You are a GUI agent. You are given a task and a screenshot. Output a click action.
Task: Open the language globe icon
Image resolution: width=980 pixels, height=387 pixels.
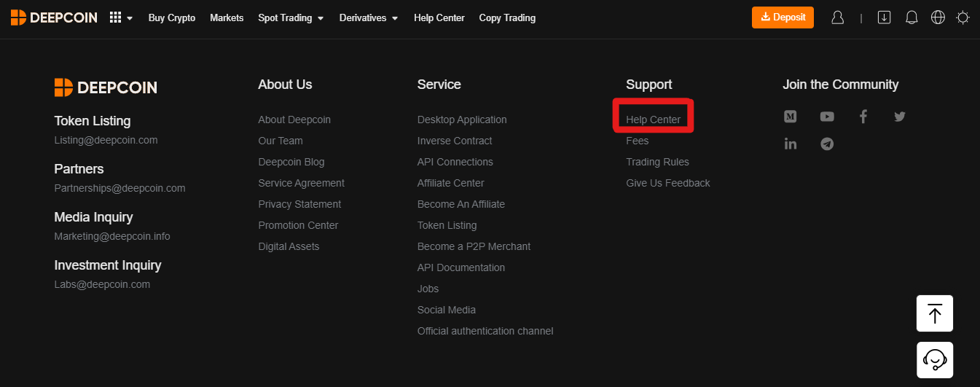[x=938, y=17]
